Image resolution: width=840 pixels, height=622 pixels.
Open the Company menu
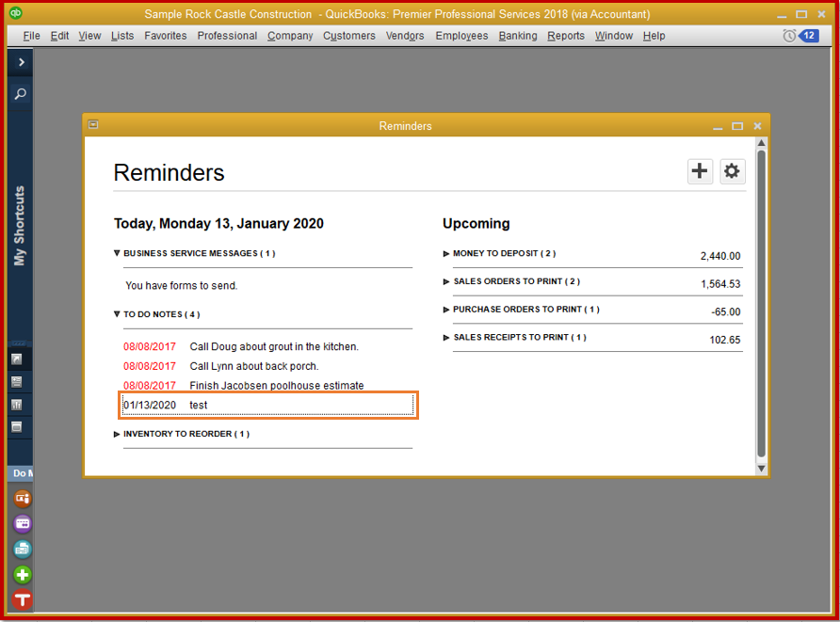[290, 36]
